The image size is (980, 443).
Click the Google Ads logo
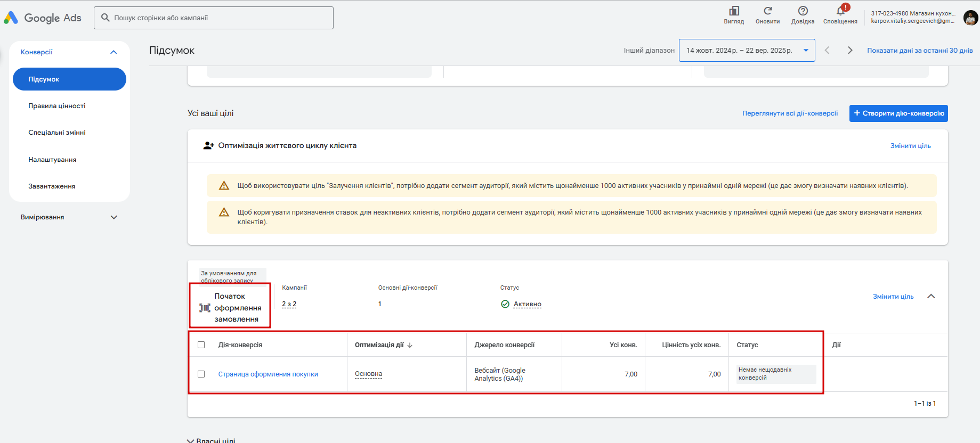point(43,18)
